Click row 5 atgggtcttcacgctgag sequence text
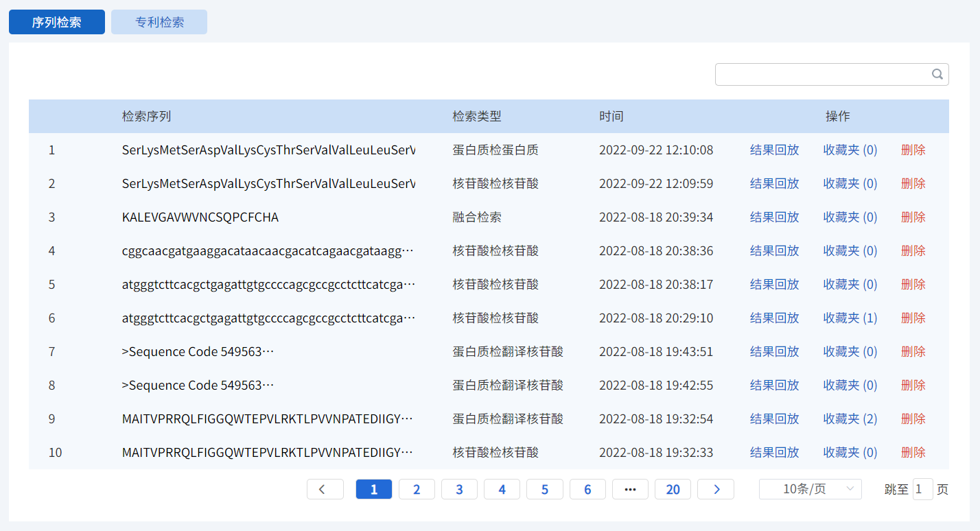The width and height of the screenshot is (980, 531). [268, 284]
